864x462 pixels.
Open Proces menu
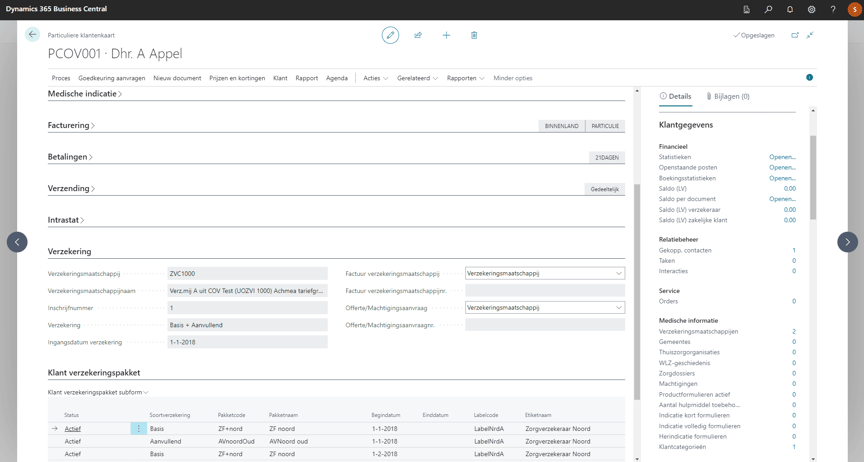[x=61, y=78]
